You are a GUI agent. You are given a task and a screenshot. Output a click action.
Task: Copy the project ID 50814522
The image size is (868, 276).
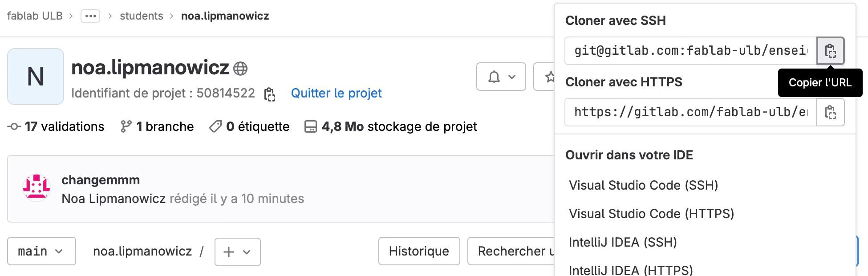pyautogui.click(x=270, y=94)
